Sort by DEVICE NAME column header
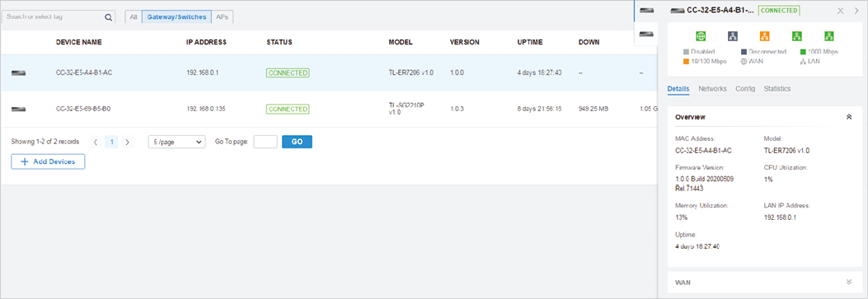Screen dimensions: 868x299 tap(78, 42)
